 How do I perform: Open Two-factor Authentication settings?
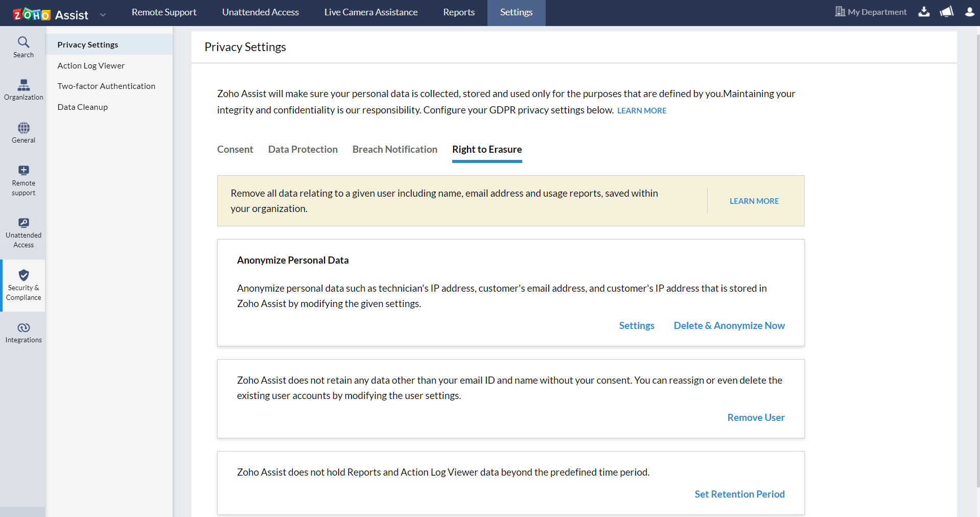tap(106, 86)
